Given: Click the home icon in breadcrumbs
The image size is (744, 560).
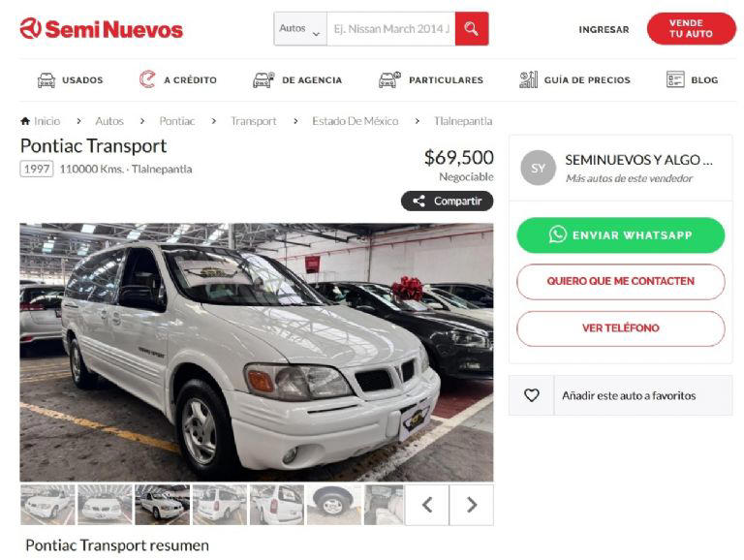Looking at the screenshot, I should coord(25,121).
